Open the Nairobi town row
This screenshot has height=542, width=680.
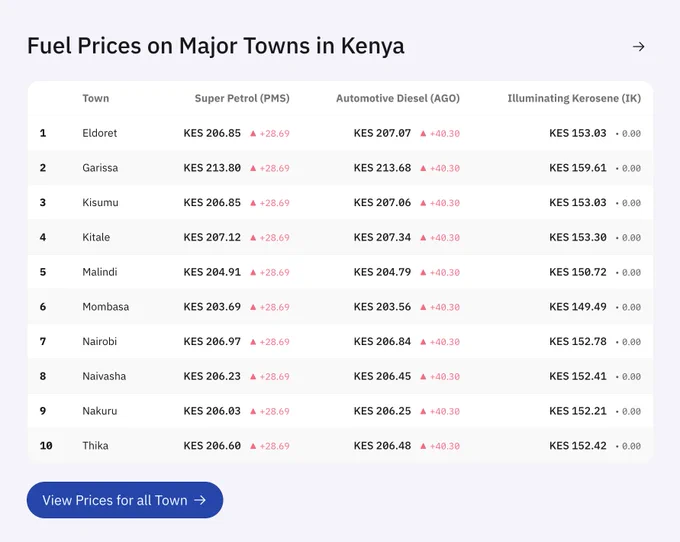tap(340, 341)
